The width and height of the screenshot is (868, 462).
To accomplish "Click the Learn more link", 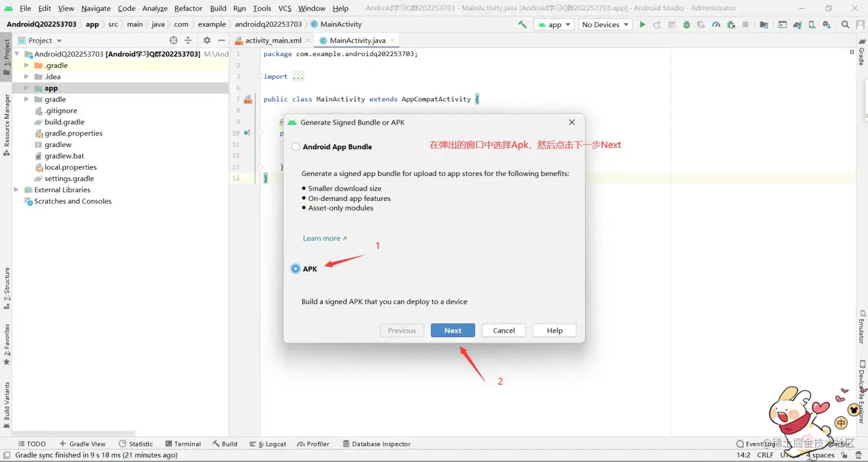I will pyautogui.click(x=325, y=239).
